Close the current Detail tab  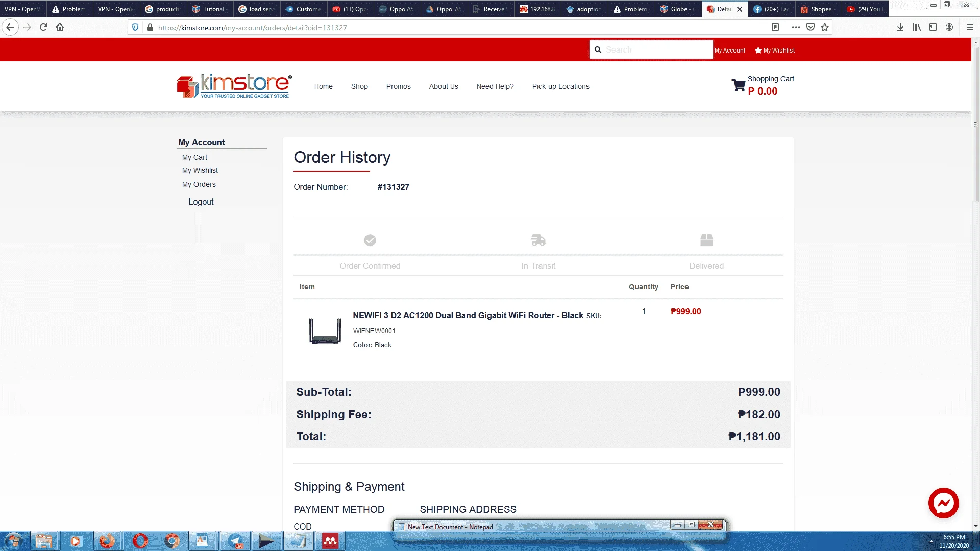click(739, 9)
